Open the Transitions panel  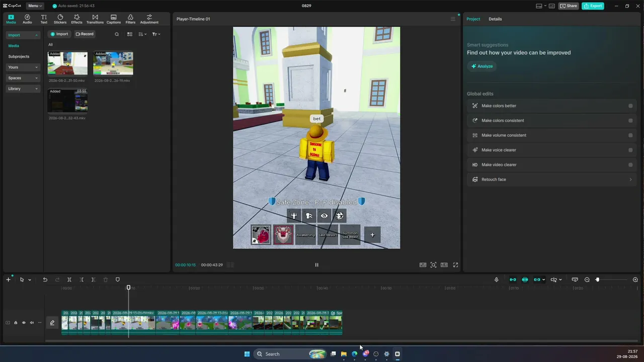click(x=95, y=19)
